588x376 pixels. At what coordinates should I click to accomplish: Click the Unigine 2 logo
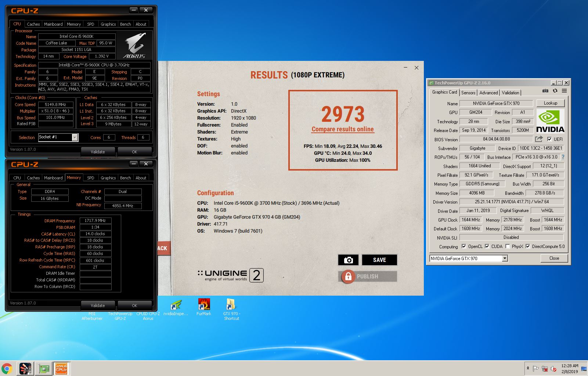tap(230, 275)
